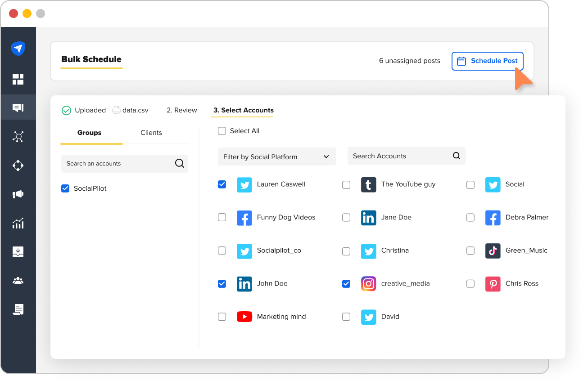This screenshot has height=385, width=588.
Task: Uncheck the John Doe checkbox
Action: [222, 284]
